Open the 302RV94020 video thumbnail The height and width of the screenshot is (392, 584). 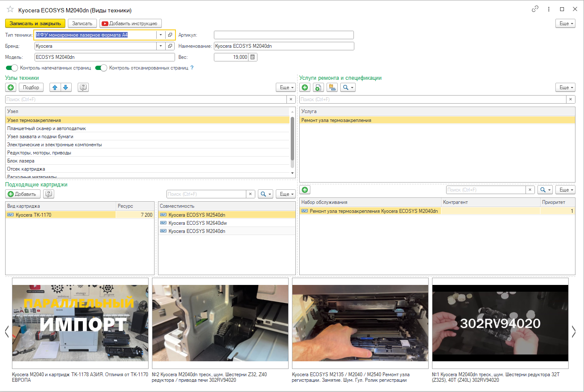tap(500, 323)
